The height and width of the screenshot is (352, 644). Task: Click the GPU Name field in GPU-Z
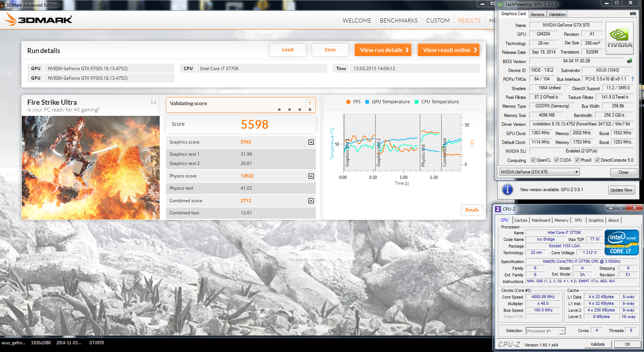[566, 25]
